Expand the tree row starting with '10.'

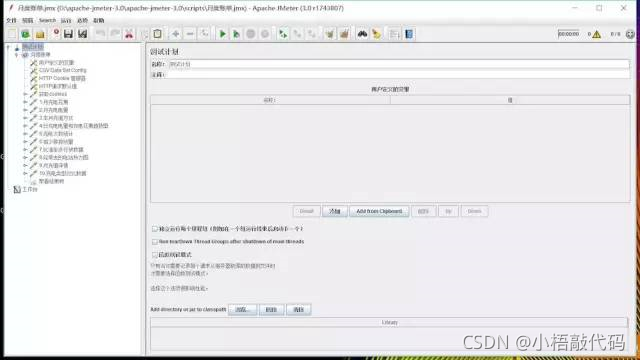pyautogui.click(x=25, y=173)
